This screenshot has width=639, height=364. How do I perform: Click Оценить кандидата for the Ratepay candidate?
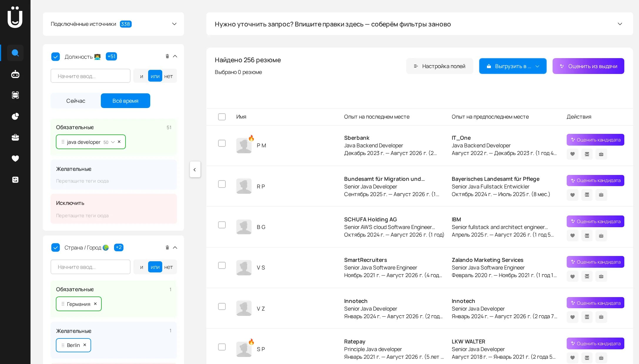point(595,343)
